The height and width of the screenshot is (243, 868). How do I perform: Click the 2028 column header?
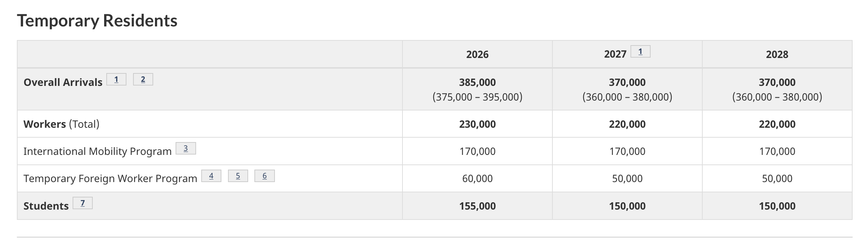coord(777,54)
